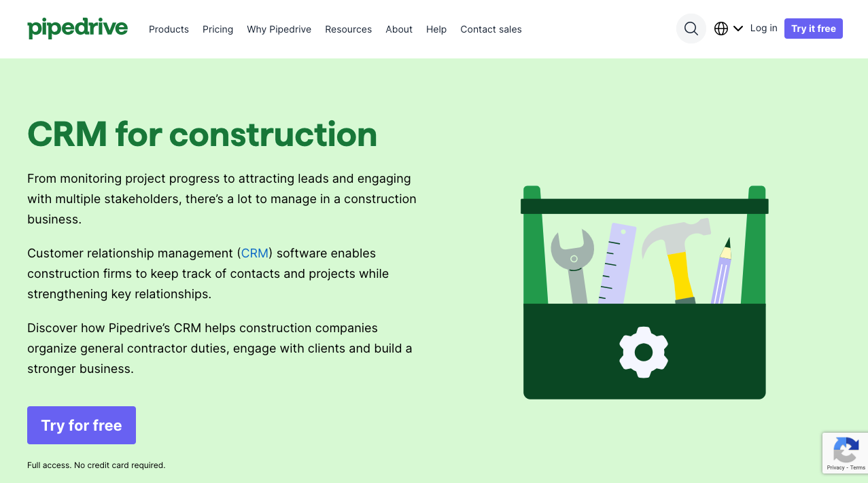Open the search magnifier icon
The width and height of the screenshot is (868, 483).
point(691,29)
